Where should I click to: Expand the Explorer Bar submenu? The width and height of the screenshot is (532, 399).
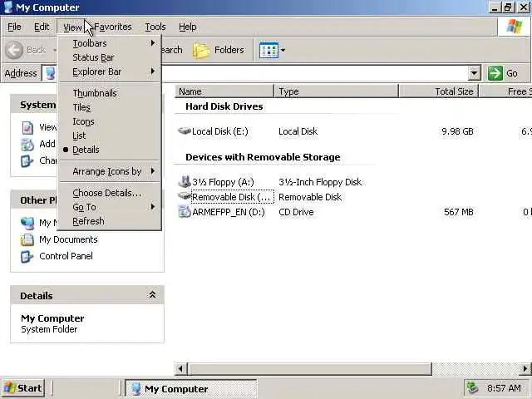109,71
